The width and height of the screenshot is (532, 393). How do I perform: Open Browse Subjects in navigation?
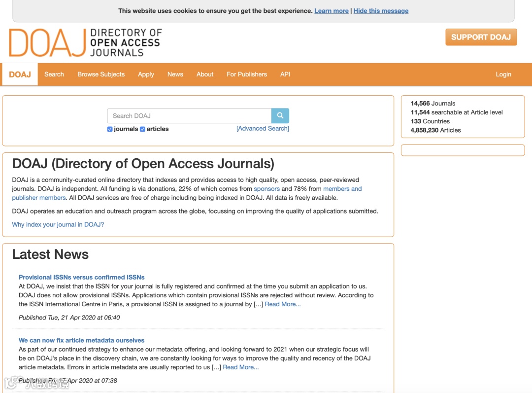click(x=101, y=74)
